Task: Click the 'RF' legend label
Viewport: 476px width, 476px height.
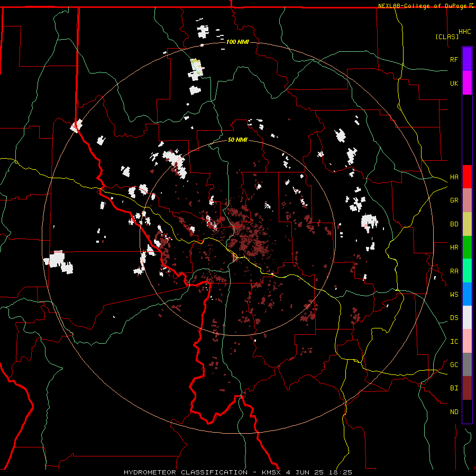Action: [454, 59]
